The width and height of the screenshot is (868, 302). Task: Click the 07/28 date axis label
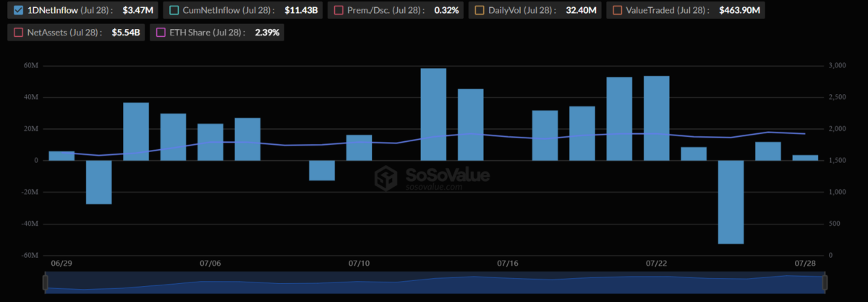(805, 263)
